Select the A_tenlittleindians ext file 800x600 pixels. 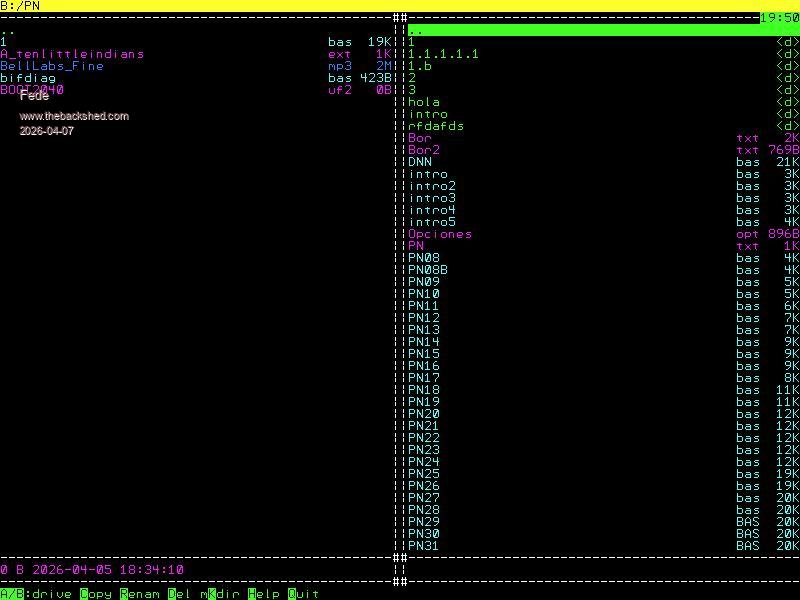tap(72, 54)
